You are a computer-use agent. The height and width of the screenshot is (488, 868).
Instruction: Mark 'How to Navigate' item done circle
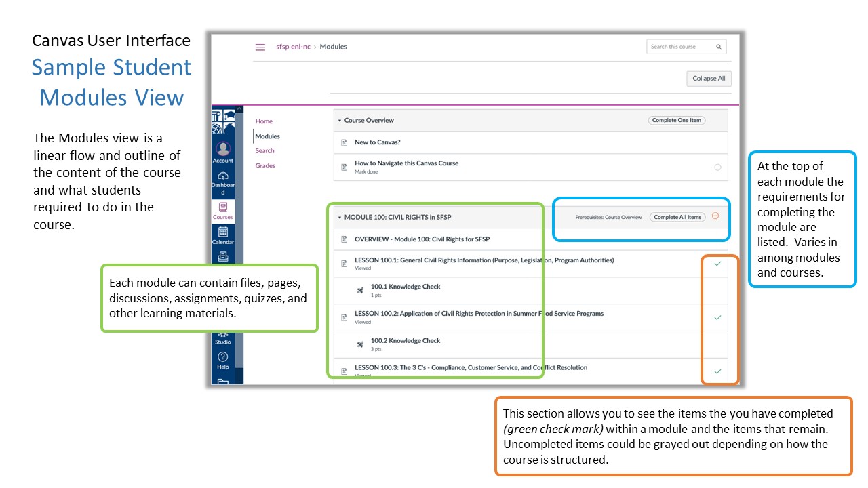[717, 167]
